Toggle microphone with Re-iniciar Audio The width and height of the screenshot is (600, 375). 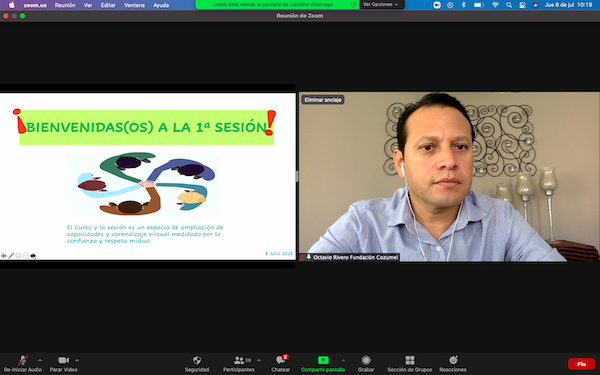(x=23, y=364)
